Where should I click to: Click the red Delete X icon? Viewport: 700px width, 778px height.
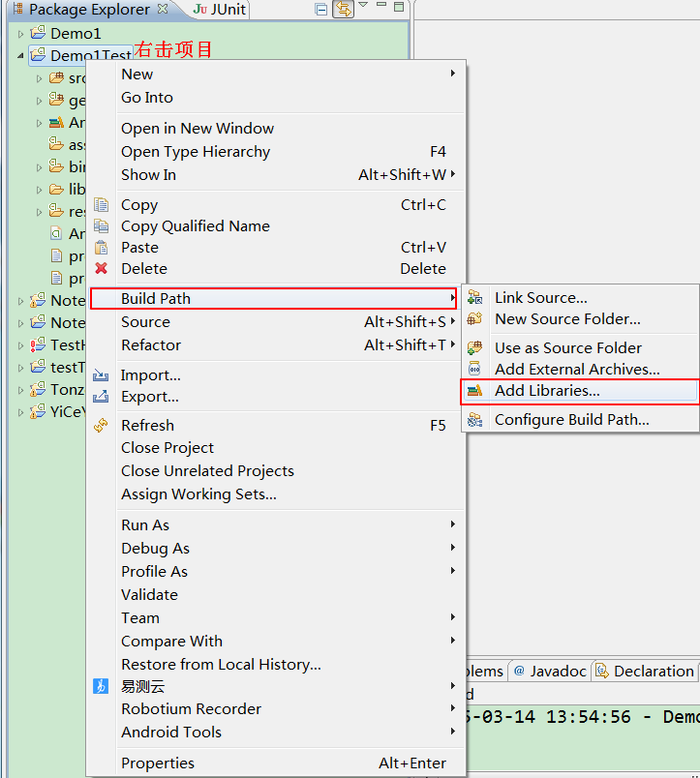(102, 269)
